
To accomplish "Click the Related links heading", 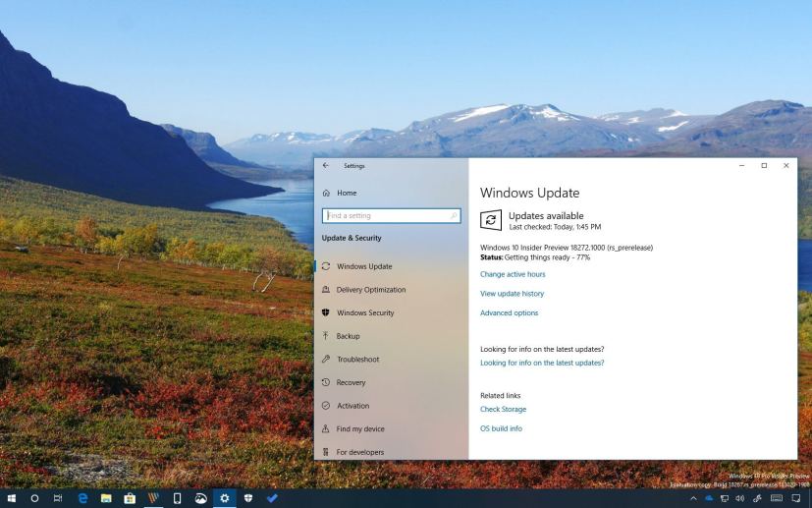I will coord(500,396).
